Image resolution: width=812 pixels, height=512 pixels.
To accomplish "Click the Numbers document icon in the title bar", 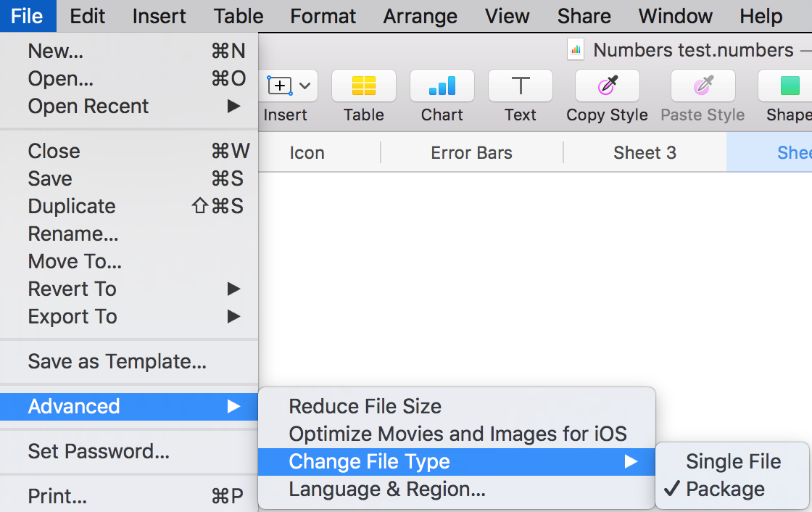I will point(575,49).
